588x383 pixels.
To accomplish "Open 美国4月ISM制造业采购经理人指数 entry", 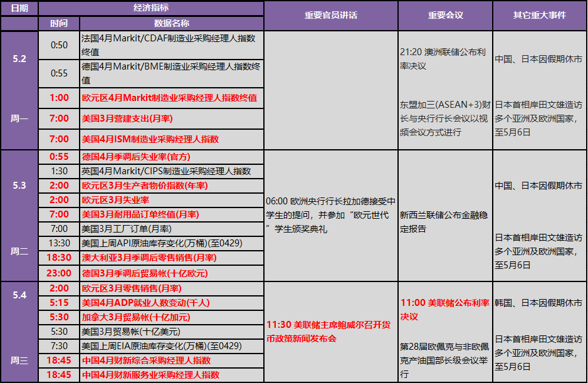I will pos(150,139).
